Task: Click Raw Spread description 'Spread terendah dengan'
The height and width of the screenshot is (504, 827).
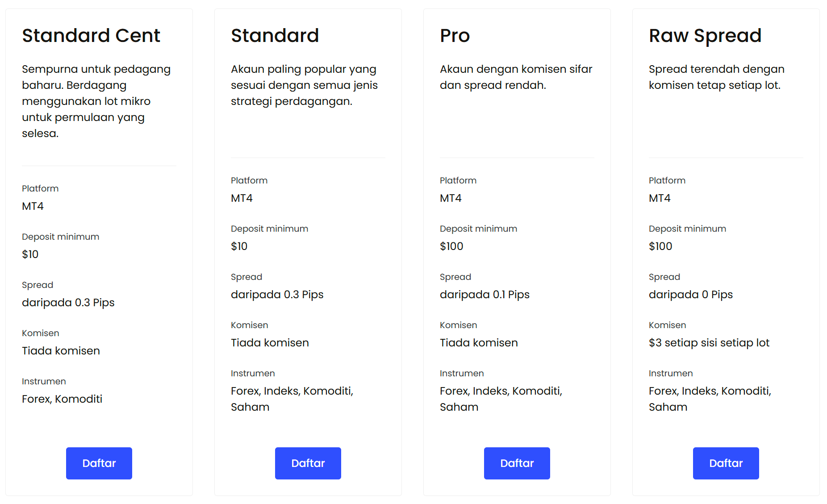Action: point(717,69)
